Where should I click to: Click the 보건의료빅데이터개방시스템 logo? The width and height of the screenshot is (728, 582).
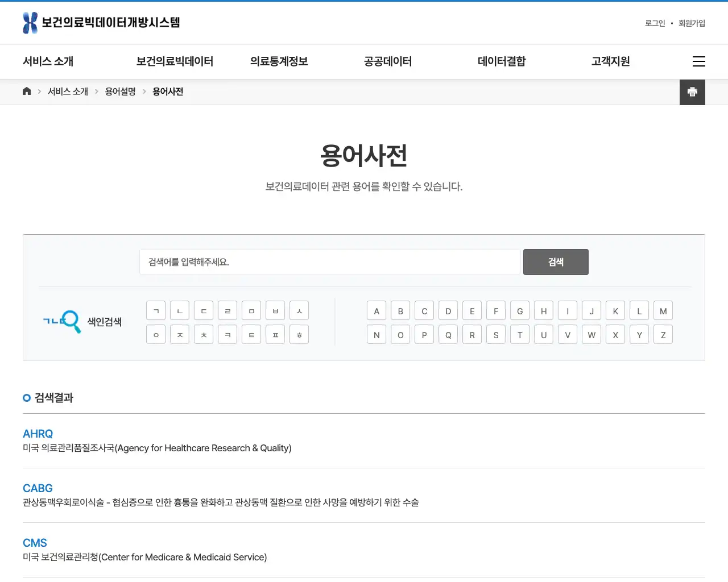(x=101, y=23)
